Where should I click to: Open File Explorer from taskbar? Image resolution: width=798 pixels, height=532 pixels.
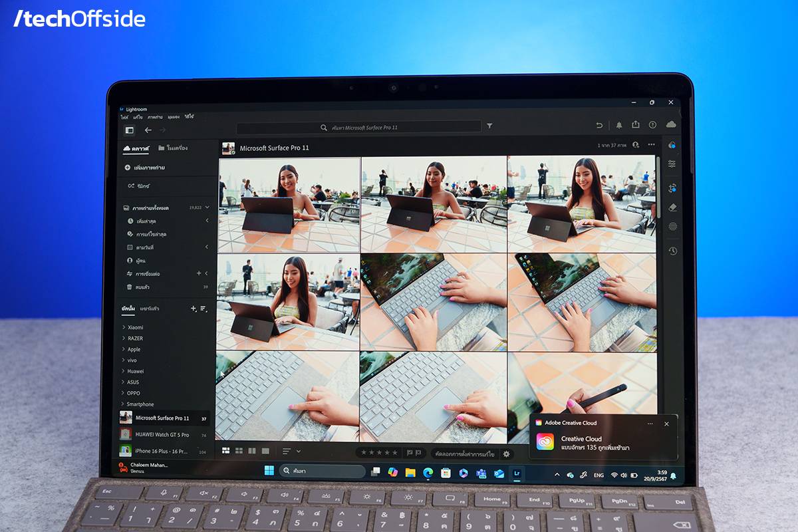(x=410, y=472)
